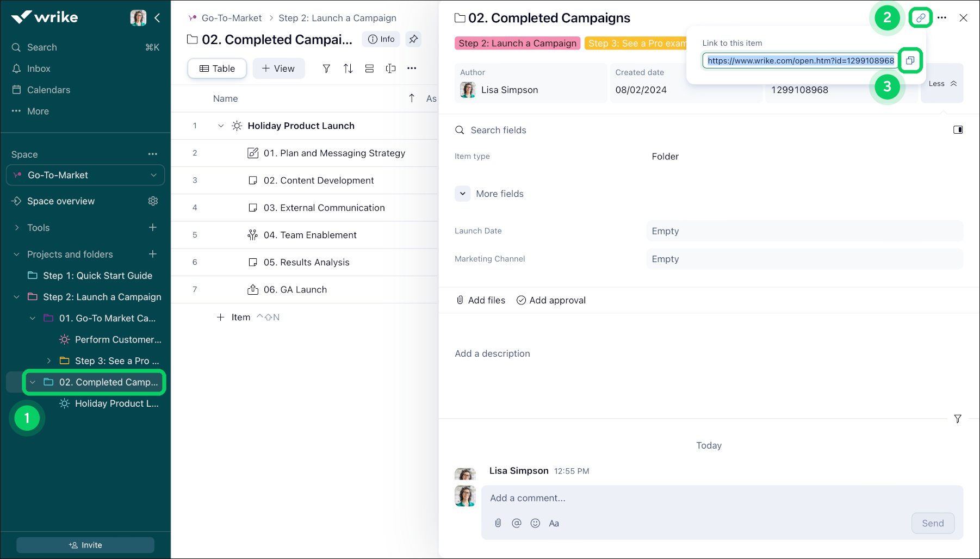This screenshot has height=559, width=980.
Task: Collapse header details with Less
Action: coord(942,84)
